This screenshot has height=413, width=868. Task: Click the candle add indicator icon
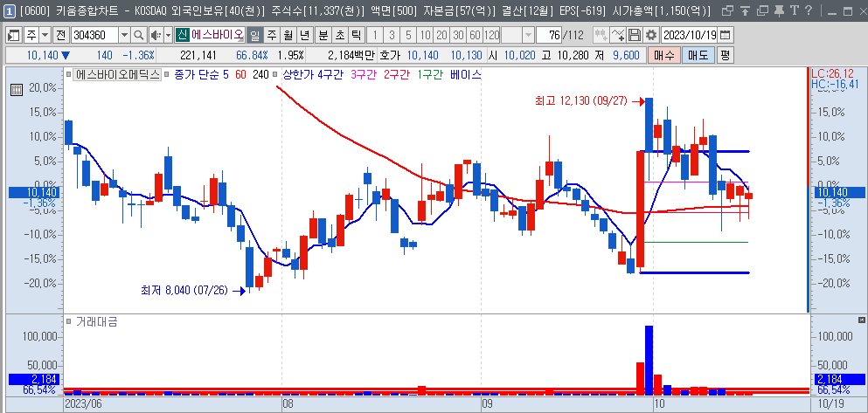point(601,36)
